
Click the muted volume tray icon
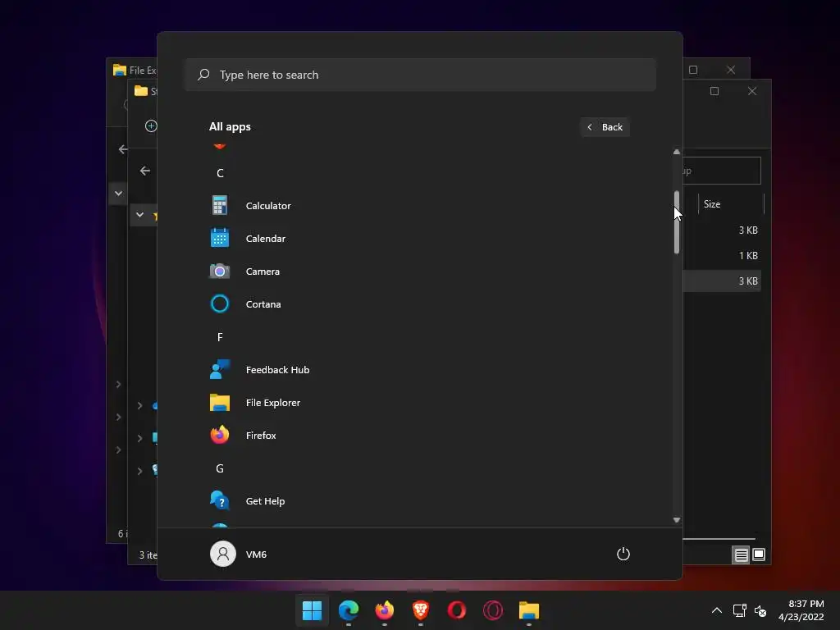tap(760, 610)
